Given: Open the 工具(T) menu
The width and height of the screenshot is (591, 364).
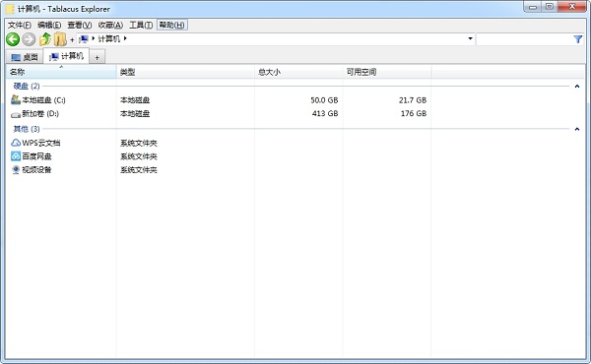Looking at the screenshot, I should [141, 26].
